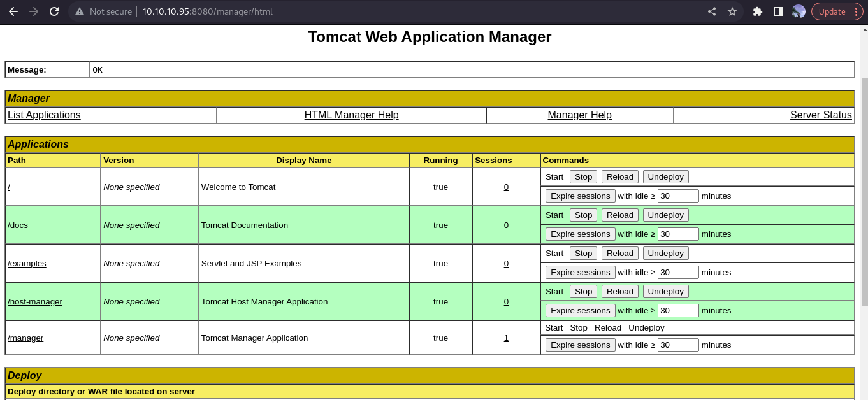
Task: Open the three-dot browser menu
Action: click(x=856, y=11)
